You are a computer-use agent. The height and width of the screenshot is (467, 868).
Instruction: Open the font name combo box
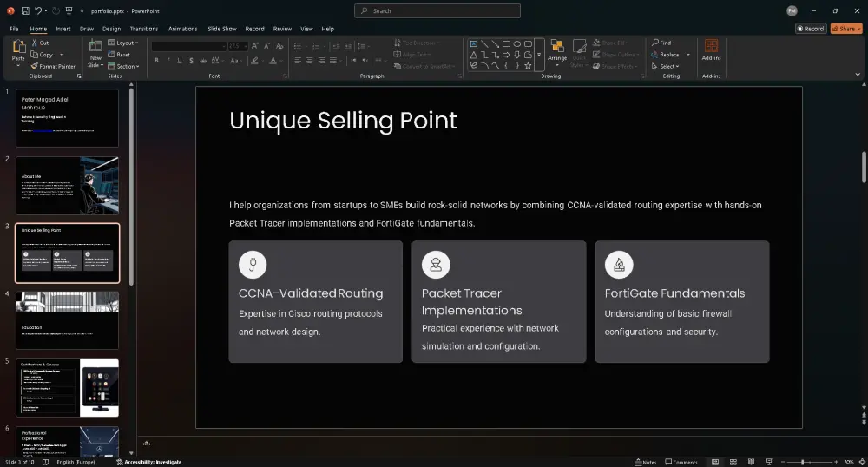coord(188,46)
